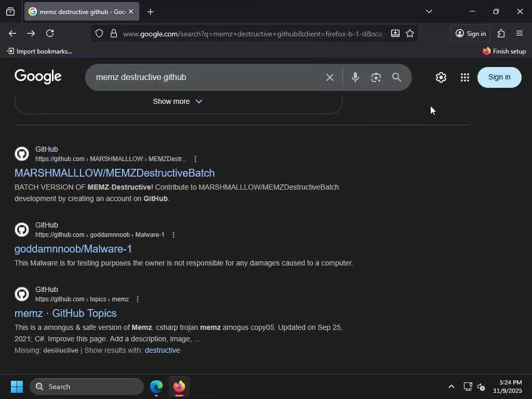Viewport: 532px width, 399px height.
Task: Click GitHub favicon of goddamnnoob result
Action: [x=22, y=230]
